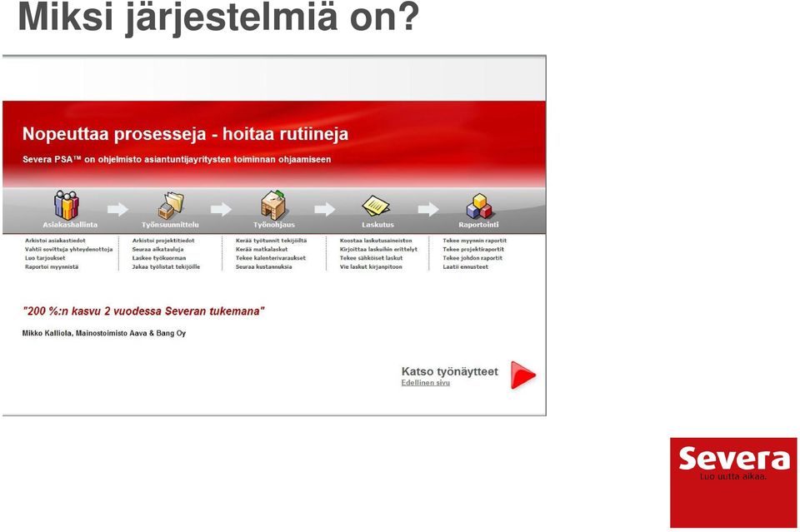
Task: Click the Työnohjaus desk icon
Action: click(273, 205)
